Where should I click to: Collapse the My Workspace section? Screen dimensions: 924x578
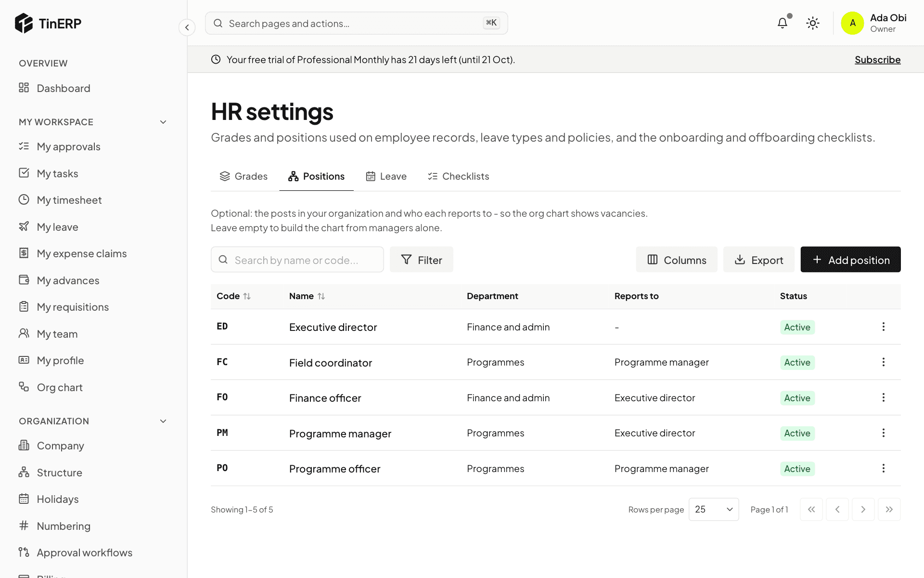pyautogui.click(x=163, y=122)
